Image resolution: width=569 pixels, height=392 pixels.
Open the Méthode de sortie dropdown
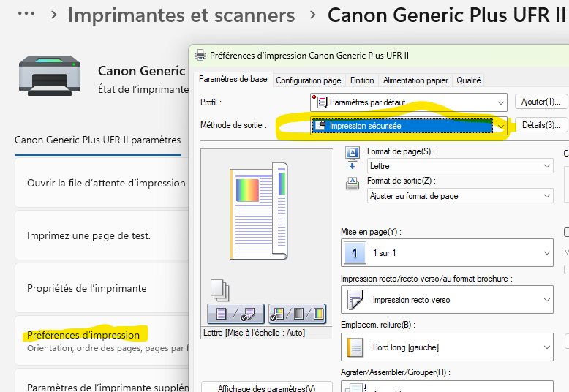pyautogui.click(x=409, y=126)
